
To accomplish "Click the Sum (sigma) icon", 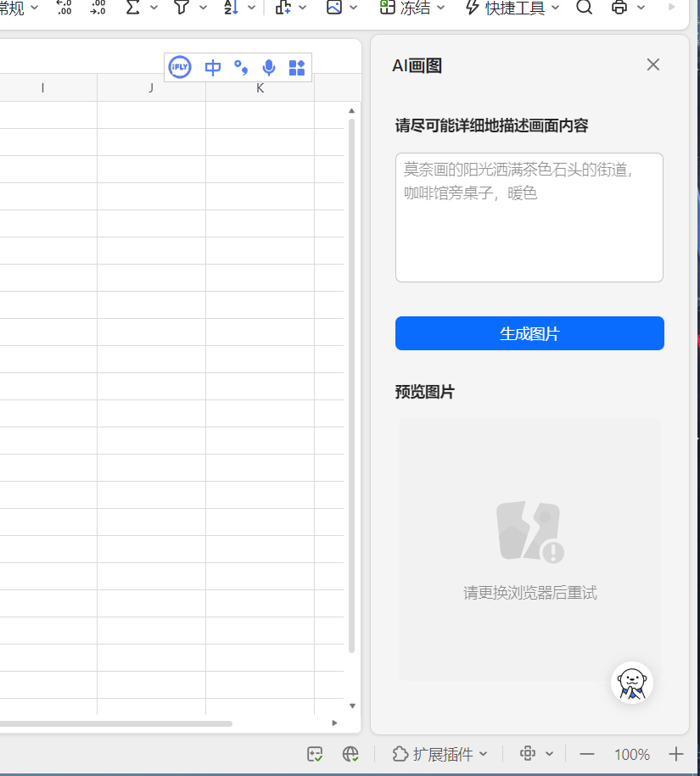I will click(132, 7).
